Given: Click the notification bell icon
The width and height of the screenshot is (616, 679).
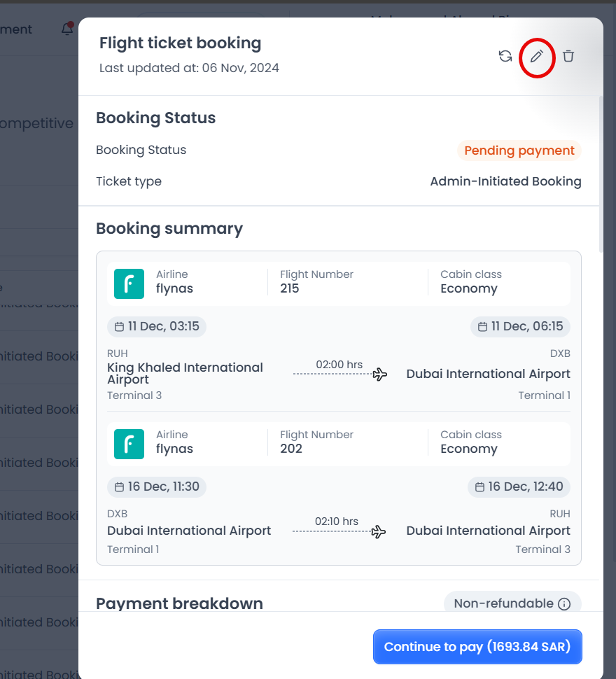Looking at the screenshot, I should [67, 29].
